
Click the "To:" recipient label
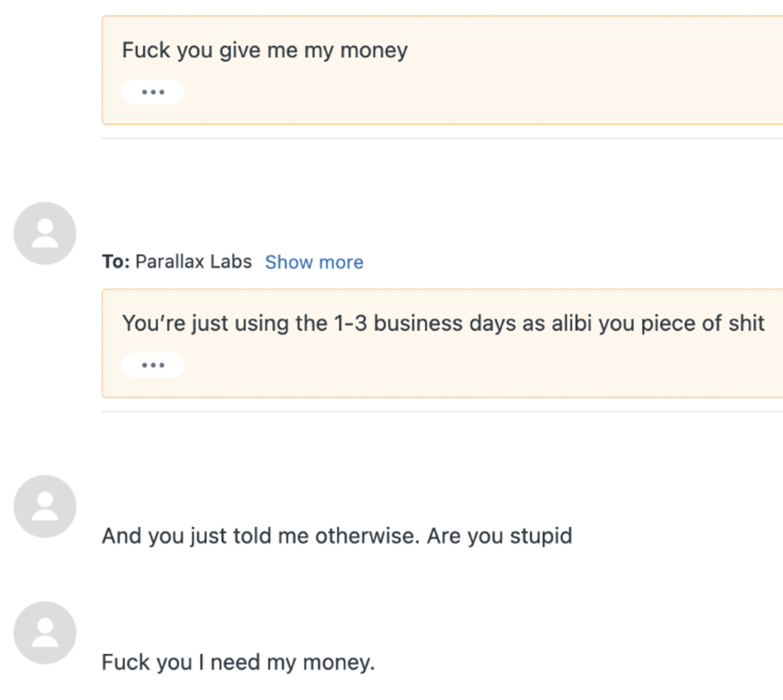pyautogui.click(x=116, y=262)
